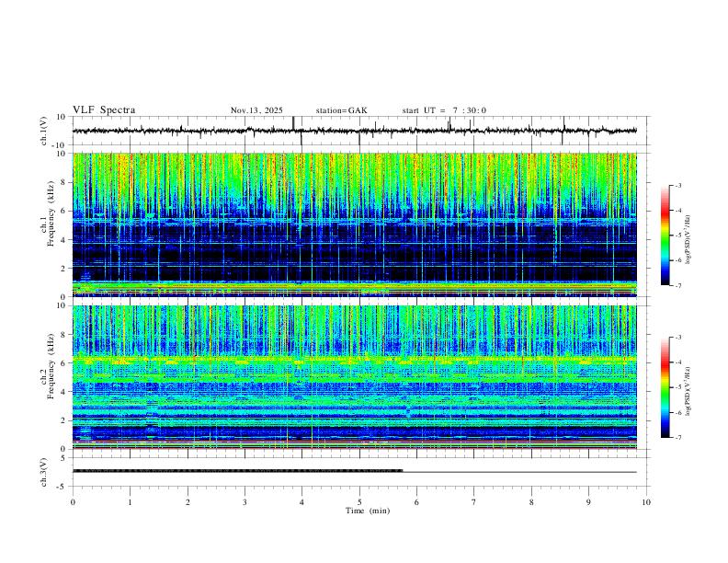Viewport: 728px width, 563px height.
Task: Click the "-5" tick on lower color bar
Action: [x=677, y=387]
